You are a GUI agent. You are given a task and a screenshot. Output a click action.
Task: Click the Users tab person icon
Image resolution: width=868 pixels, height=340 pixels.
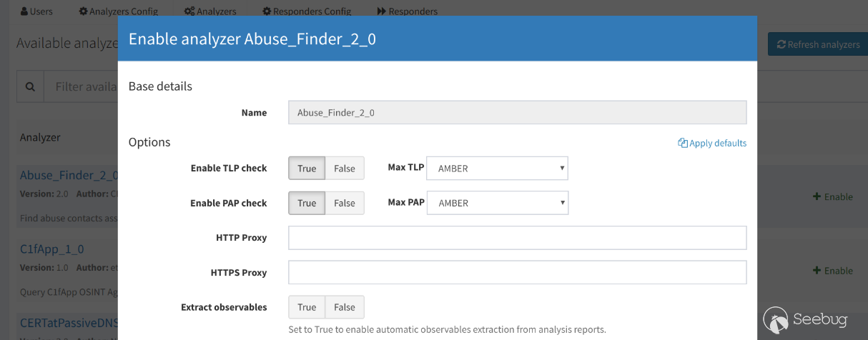point(24,11)
